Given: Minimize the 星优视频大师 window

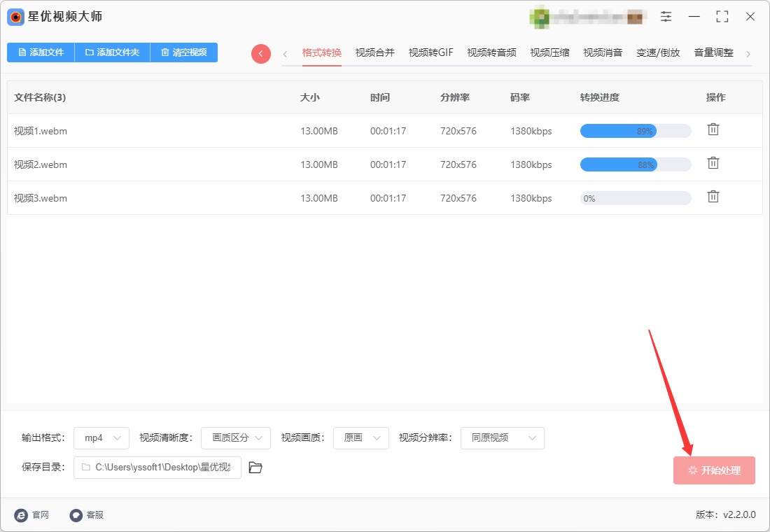Looking at the screenshot, I should point(694,17).
